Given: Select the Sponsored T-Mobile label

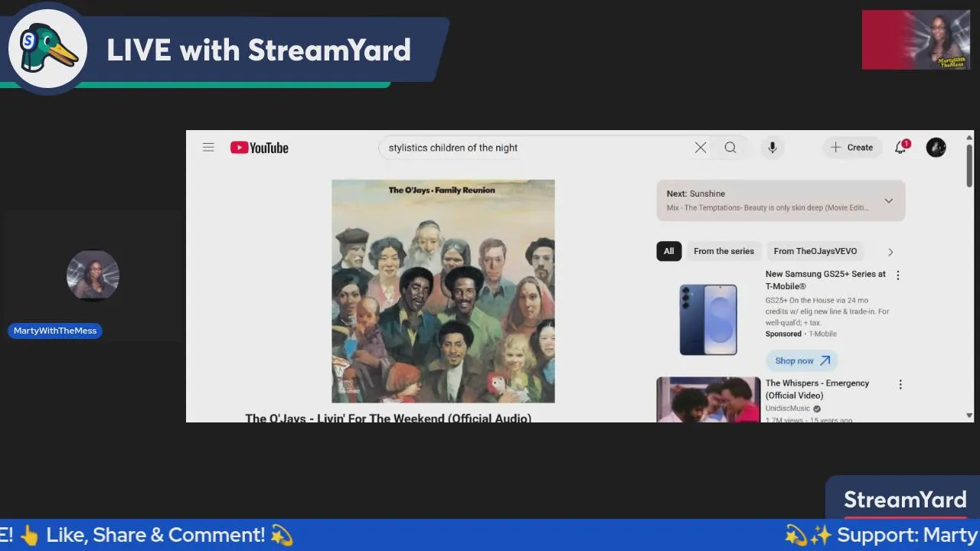Looking at the screenshot, I should [801, 334].
